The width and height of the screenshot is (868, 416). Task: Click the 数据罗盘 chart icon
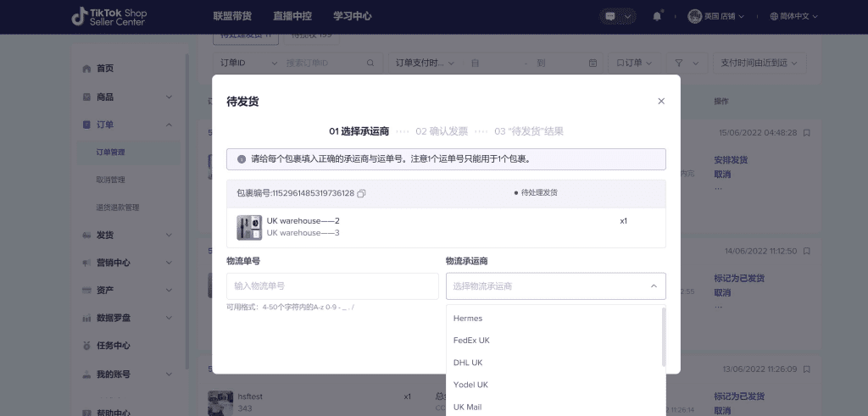coord(86,318)
